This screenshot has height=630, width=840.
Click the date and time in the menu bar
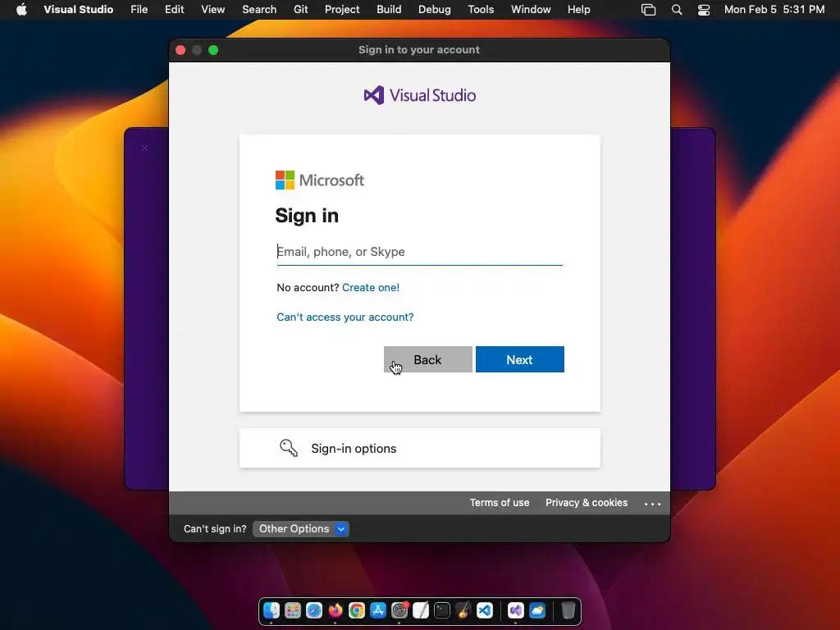tap(774, 9)
